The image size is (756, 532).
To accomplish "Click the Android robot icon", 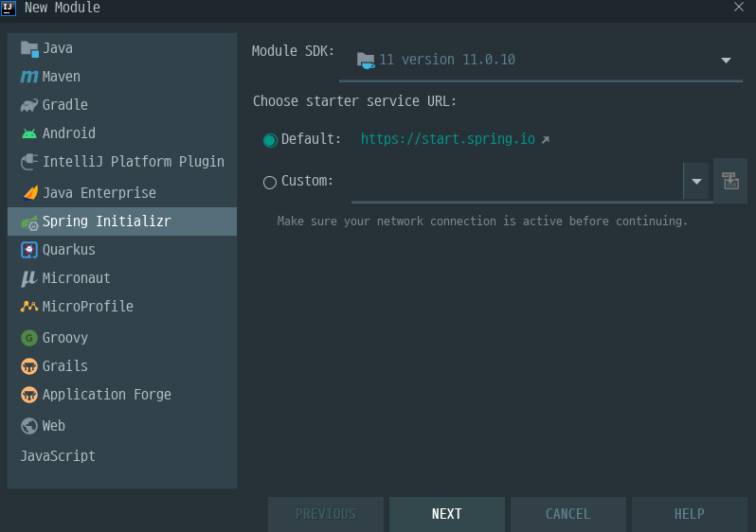I will (29, 133).
